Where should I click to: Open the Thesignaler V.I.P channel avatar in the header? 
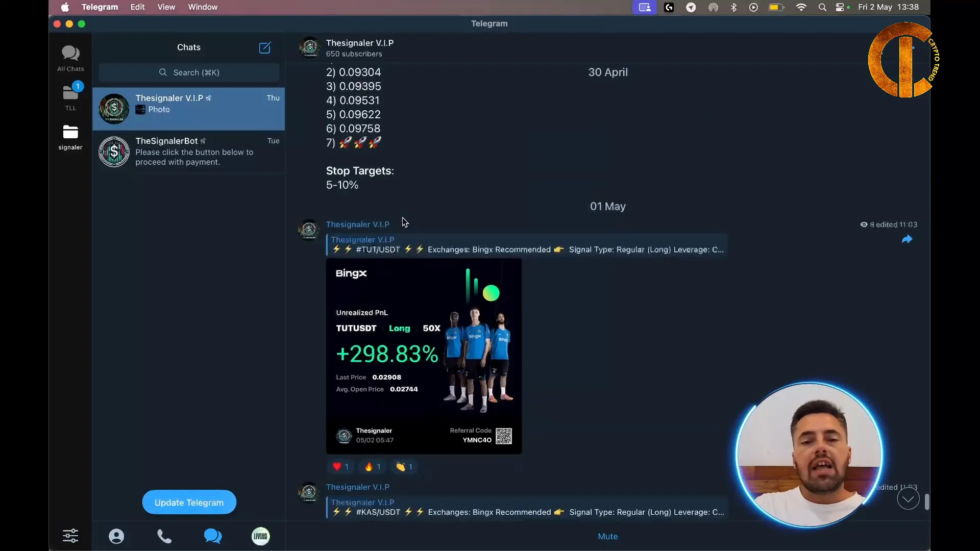pyautogui.click(x=309, y=47)
